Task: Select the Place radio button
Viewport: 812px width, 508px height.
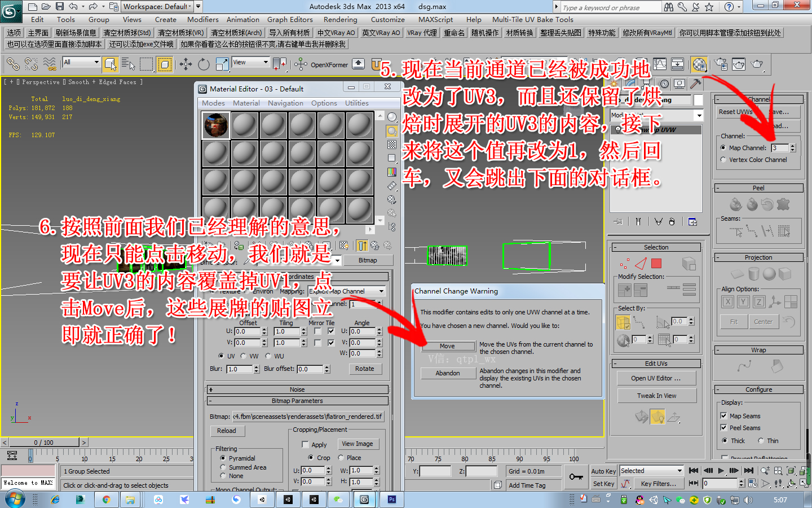Action: 341,458
